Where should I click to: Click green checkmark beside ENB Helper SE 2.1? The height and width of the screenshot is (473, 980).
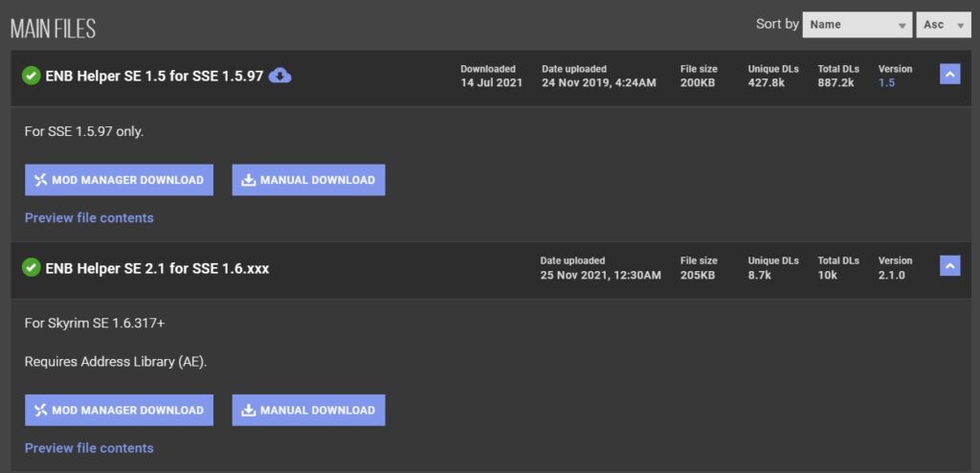tap(32, 268)
